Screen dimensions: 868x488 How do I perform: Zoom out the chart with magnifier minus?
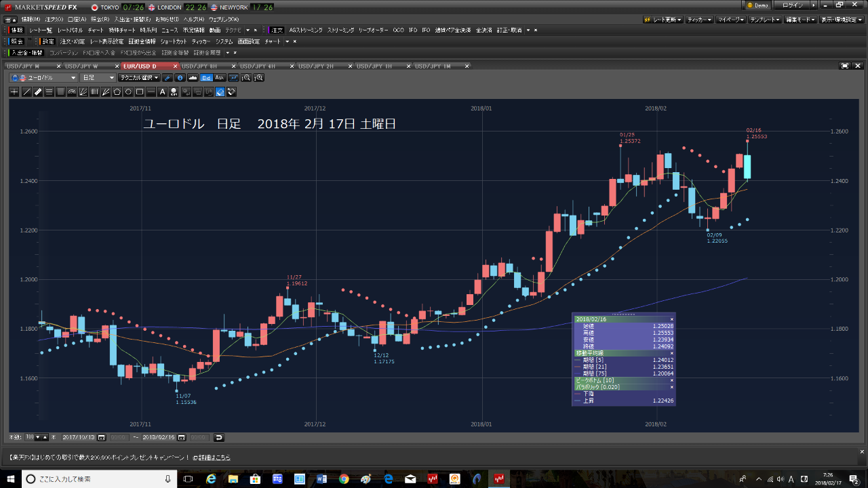click(246, 78)
